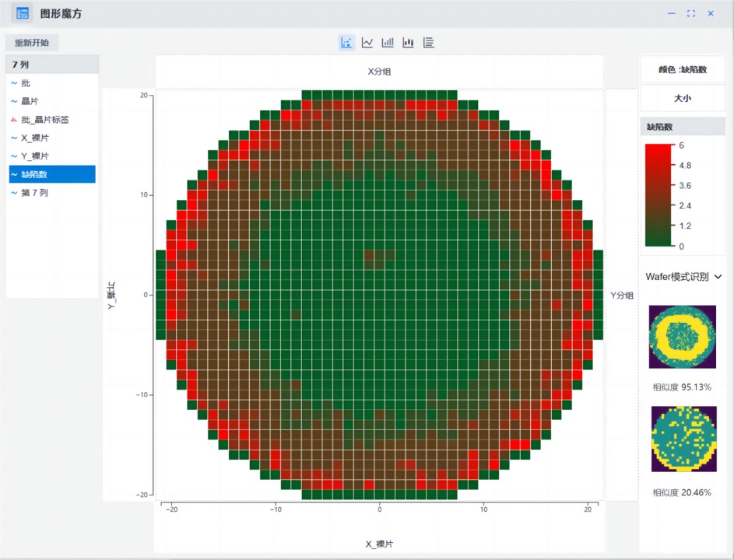Image resolution: width=734 pixels, height=560 pixels.
Task: Minimize the 图形魔方 window
Action: [671, 13]
